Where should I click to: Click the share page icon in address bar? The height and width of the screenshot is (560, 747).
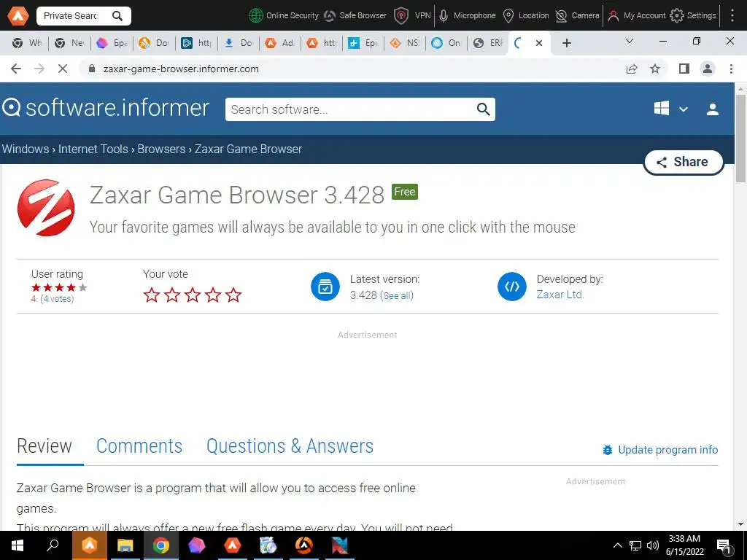(632, 69)
